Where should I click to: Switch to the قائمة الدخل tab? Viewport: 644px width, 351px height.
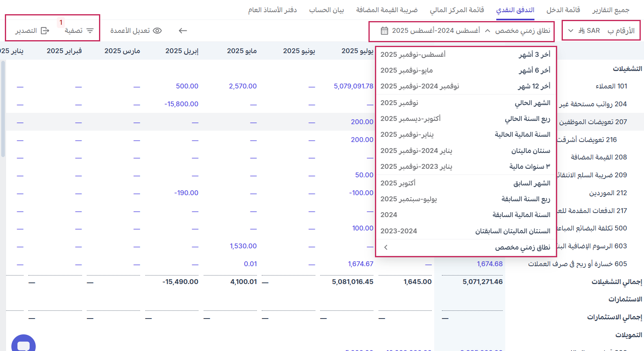click(x=563, y=10)
